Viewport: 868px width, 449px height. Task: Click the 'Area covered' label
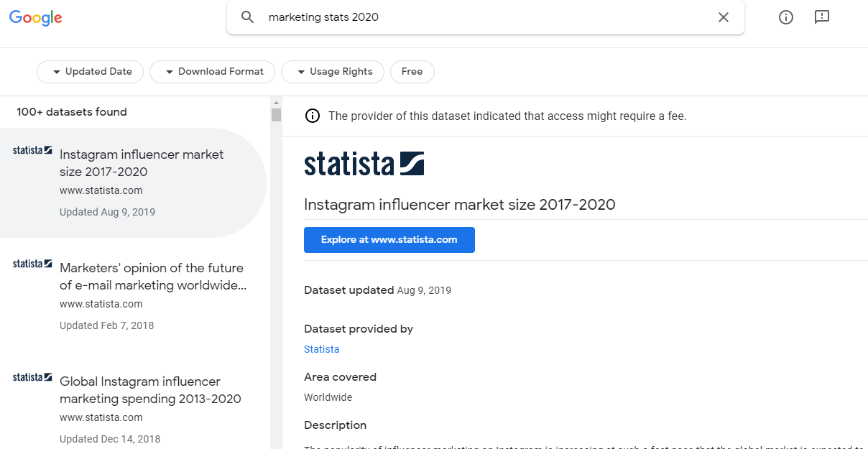point(341,377)
